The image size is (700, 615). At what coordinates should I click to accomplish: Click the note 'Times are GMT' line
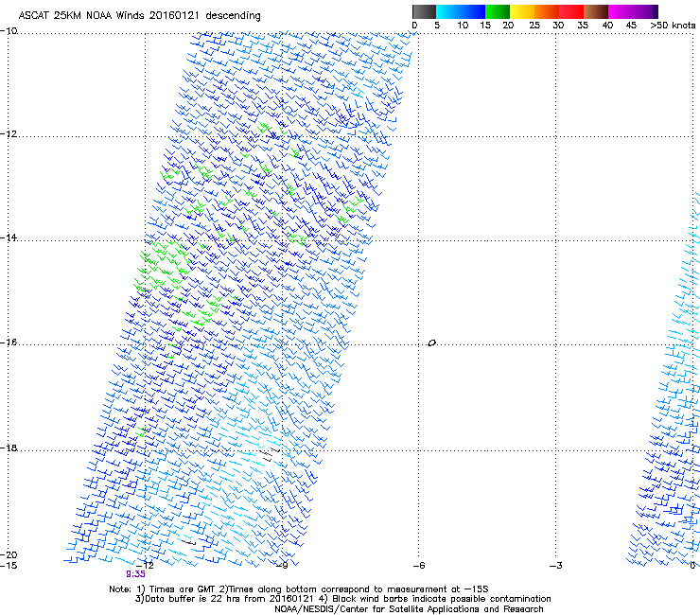pyautogui.click(x=299, y=589)
